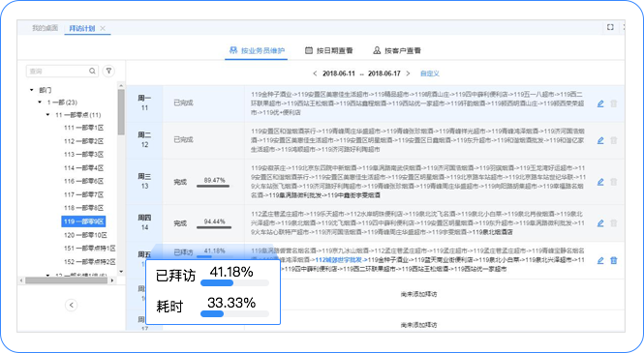Click the 89.47% progress bar for 周三
The height and width of the screenshot is (353, 644).
pyautogui.click(x=213, y=186)
